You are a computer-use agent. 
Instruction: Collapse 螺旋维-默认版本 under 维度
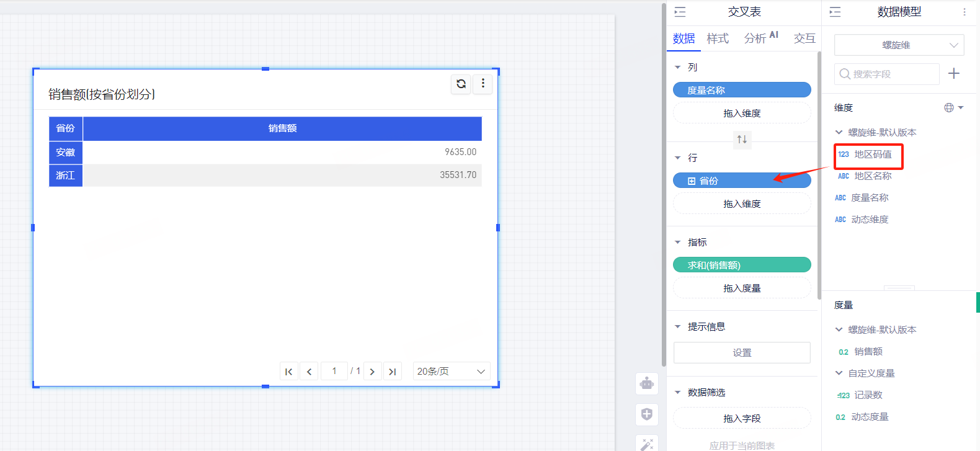(839, 132)
